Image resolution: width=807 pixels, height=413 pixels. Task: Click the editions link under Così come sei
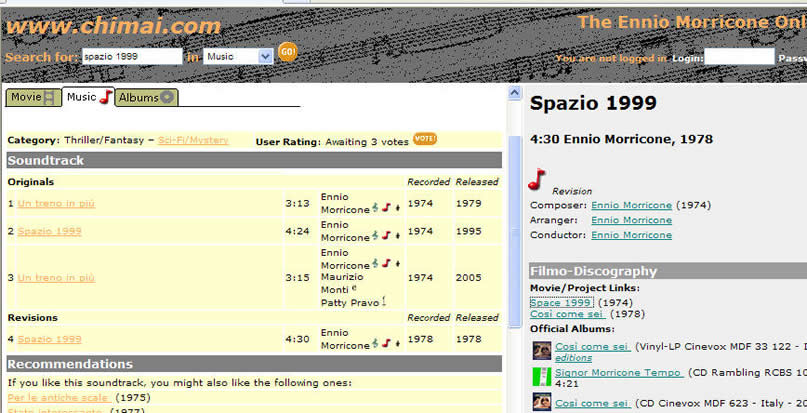[573, 358]
